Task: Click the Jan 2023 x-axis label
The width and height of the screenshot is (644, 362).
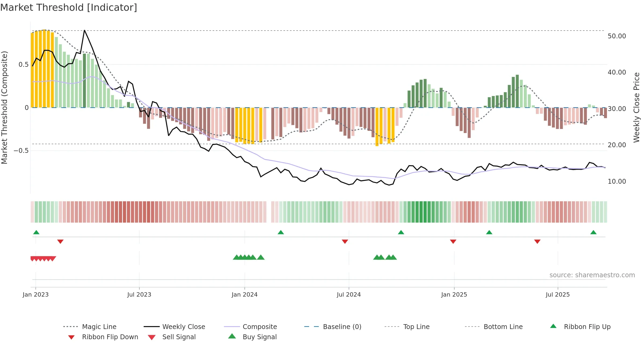Action: pyautogui.click(x=36, y=294)
